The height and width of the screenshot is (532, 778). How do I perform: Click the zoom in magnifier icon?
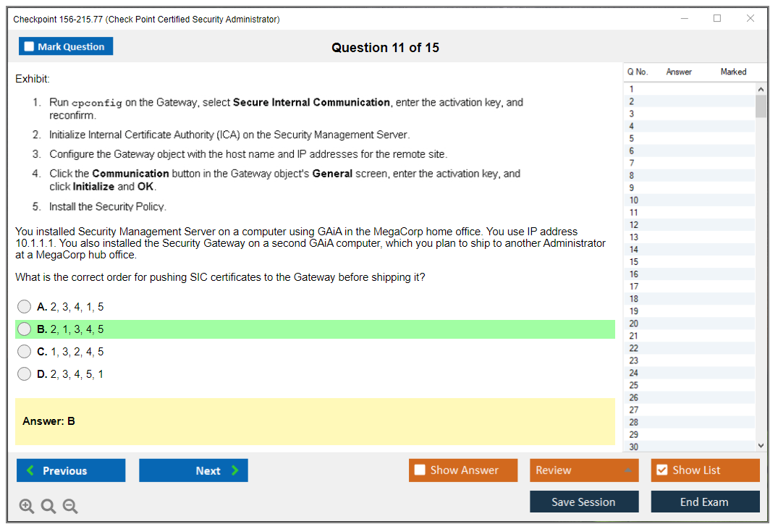pyautogui.click(x=26, y=507)
